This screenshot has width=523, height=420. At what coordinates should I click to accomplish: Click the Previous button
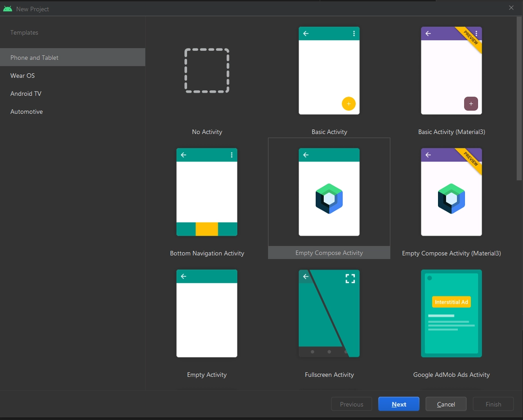click(351, 404)
